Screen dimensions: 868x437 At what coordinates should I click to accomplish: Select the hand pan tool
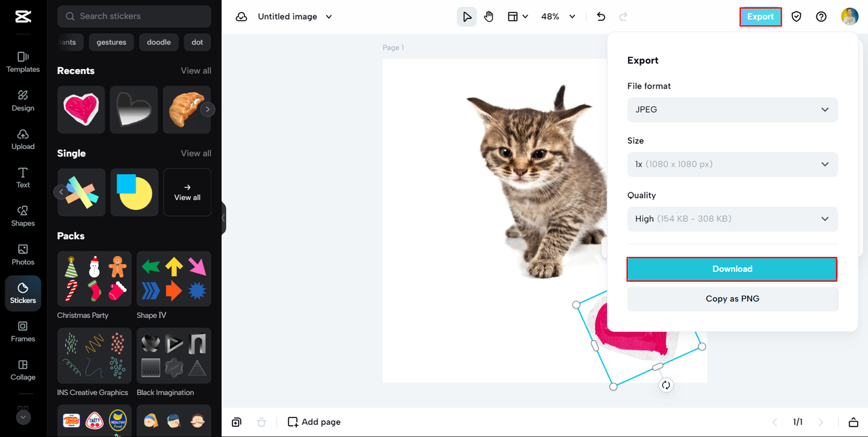click(x=489, y=17)
